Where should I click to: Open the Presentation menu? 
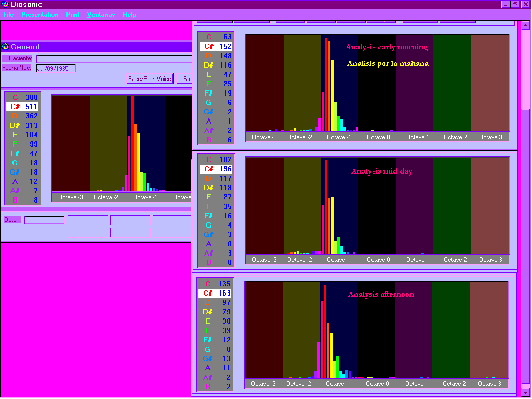click(39, 15)
